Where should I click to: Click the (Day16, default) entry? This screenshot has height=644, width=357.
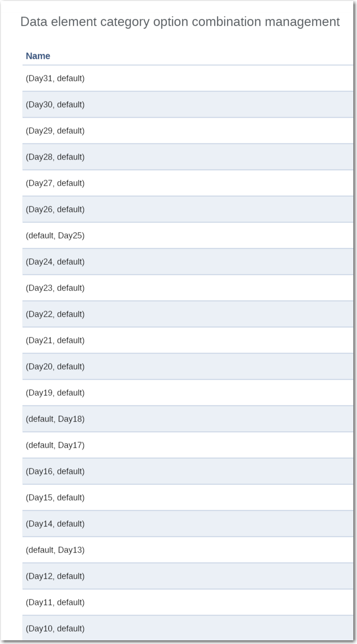tap(55, 472)
